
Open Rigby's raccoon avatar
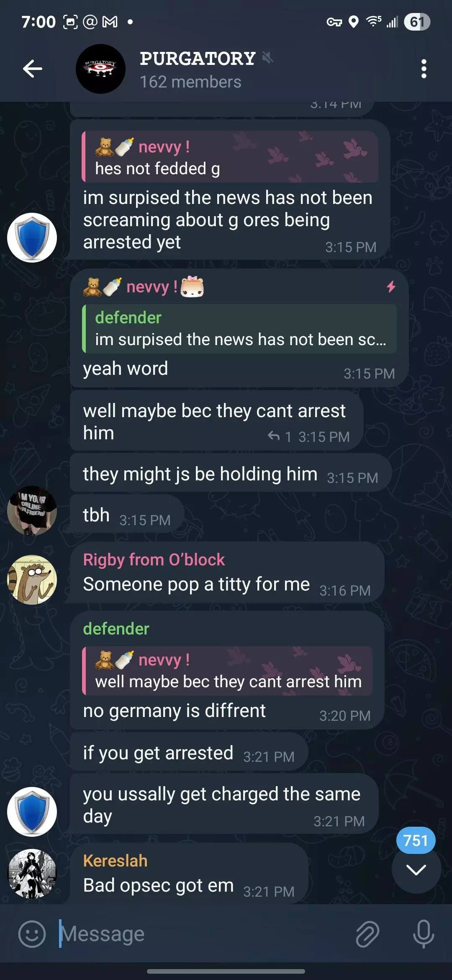(x=32, y=580)
